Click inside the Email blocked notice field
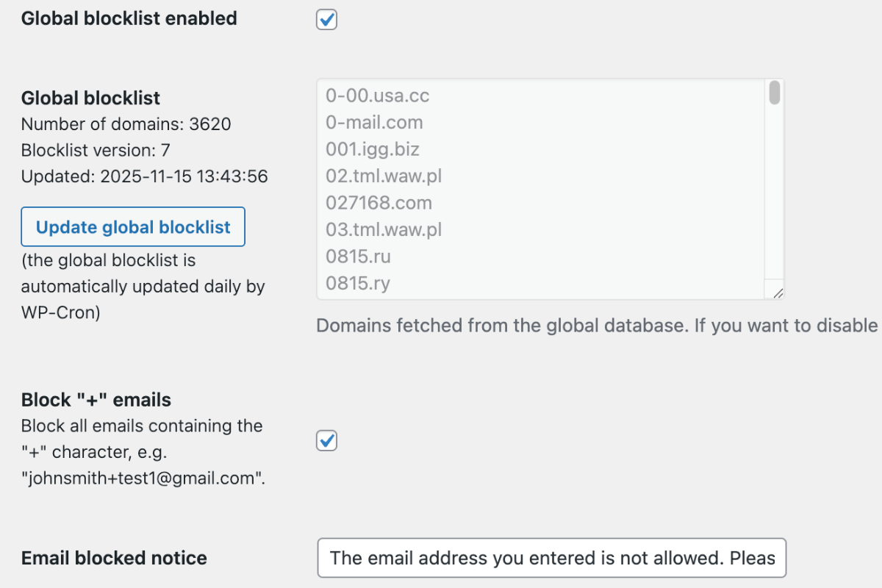Screen dimensions: 882x588 click(x=551, y=557)
